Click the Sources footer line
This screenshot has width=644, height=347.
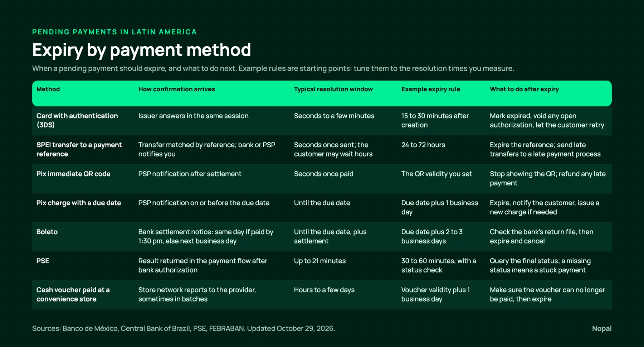(183, 328)
